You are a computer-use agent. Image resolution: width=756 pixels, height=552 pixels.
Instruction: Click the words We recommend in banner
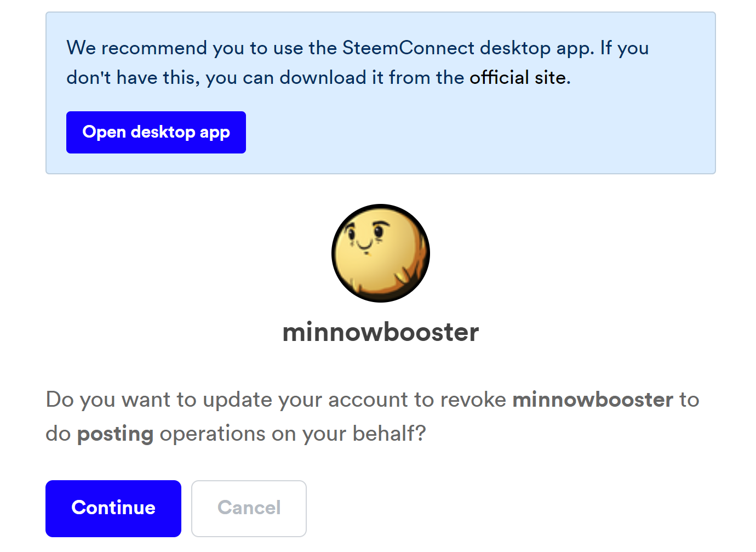[137, 48]
